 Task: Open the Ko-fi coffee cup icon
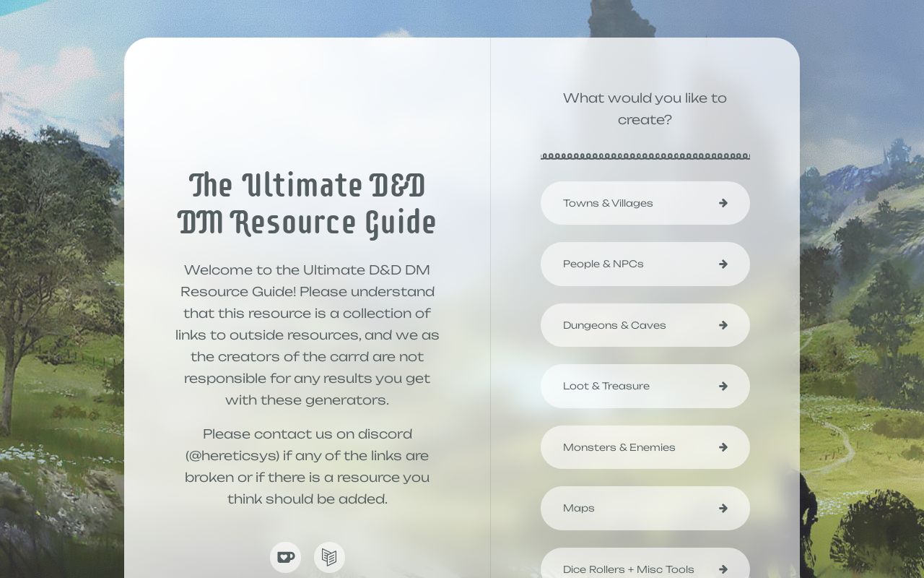coord(285,557)
